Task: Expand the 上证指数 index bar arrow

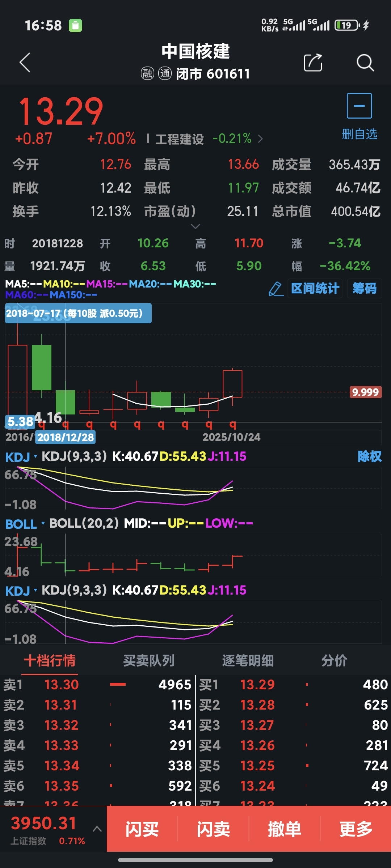Action: point(97,829)
